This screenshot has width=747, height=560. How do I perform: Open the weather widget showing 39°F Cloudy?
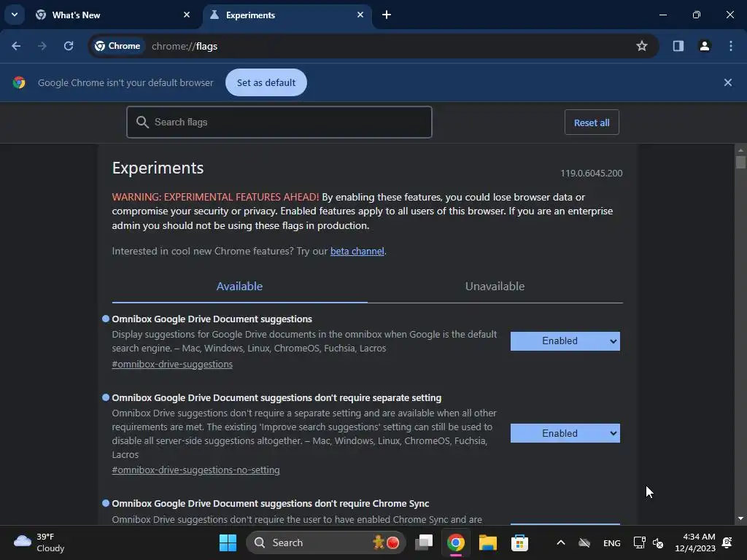39,542
